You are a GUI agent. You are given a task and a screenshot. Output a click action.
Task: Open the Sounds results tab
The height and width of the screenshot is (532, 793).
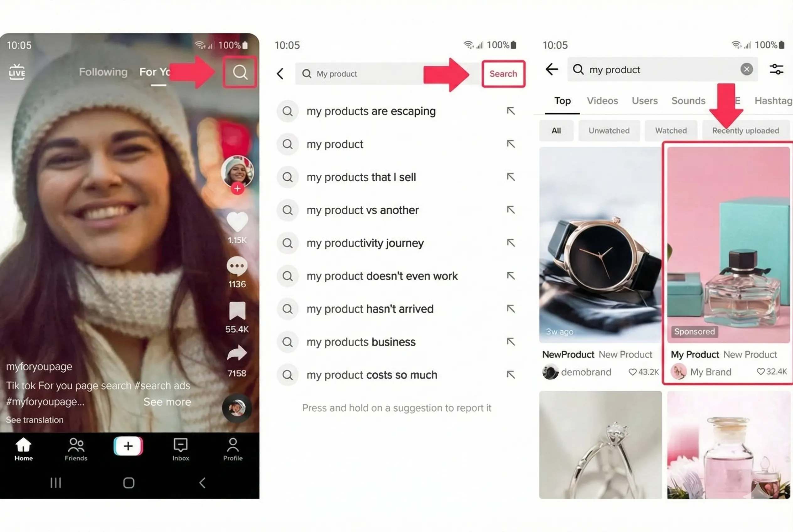point(688,100)
